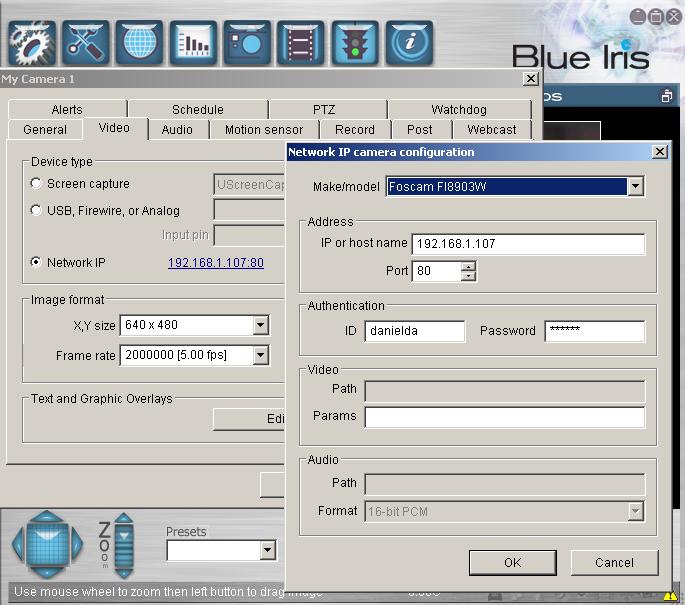The image size is (685, 605).
Task: Click the restore icon on blue panel header
Action: [667, 96]
